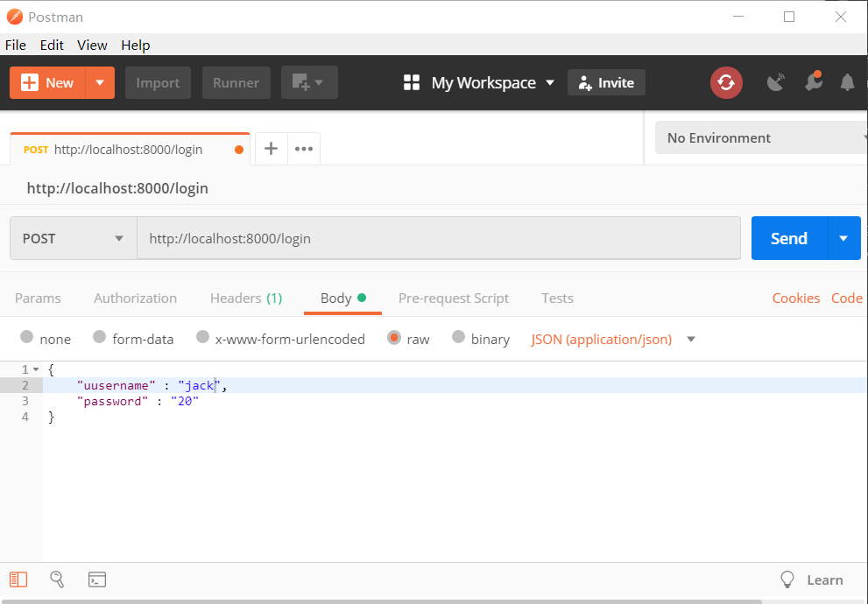Image resolution: width=868 pixels, height=604 pixels.
Task: Click the New plus icon button
Action: (47, 83)
